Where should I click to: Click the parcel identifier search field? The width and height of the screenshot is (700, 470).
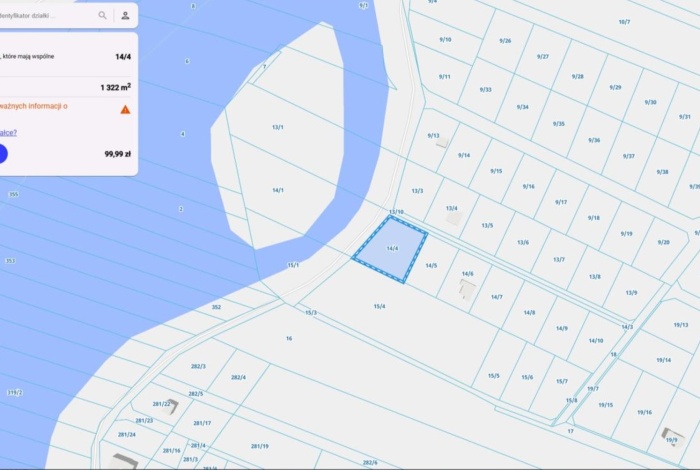tap(47, 16)
